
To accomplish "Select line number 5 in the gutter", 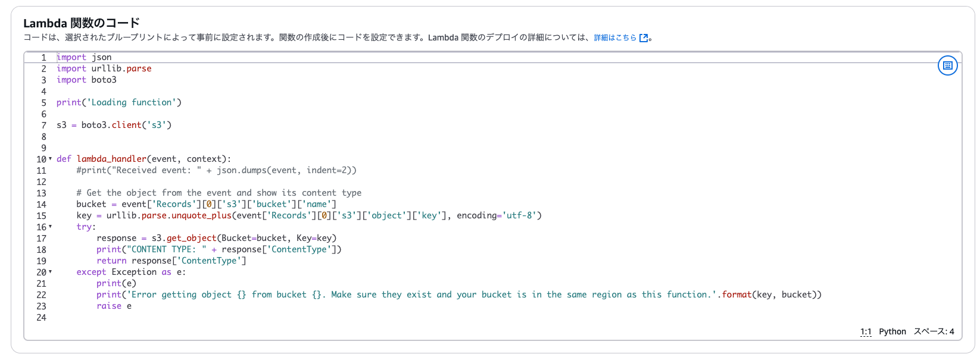I will coord(43,103).
